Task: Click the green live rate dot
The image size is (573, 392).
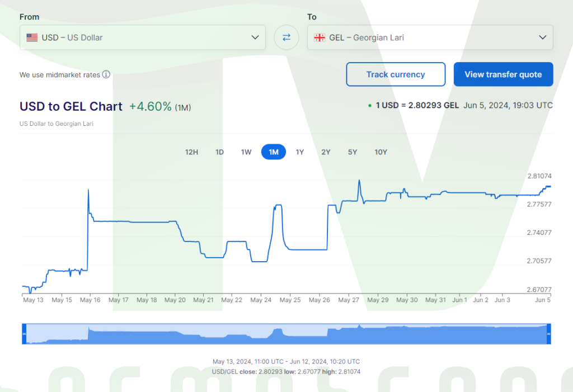Action: [x=370, y=105]
